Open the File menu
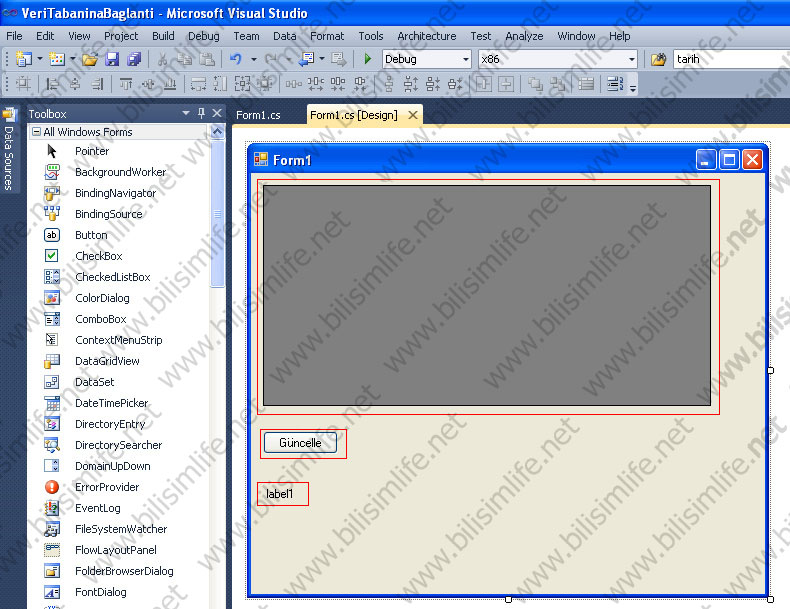Viewport: 790px width, 609px height. coord(14,36)
